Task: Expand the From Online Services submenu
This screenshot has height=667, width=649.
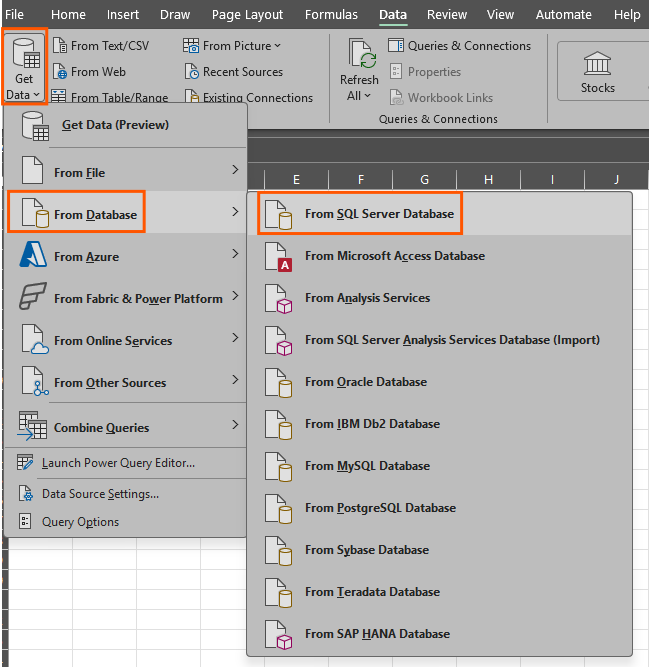Action: coord(126,338)
